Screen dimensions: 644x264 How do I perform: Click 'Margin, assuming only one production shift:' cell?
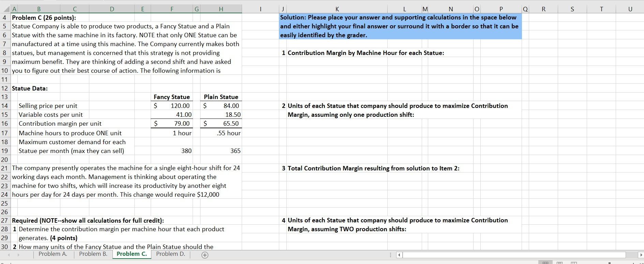[x=351, y=115]
